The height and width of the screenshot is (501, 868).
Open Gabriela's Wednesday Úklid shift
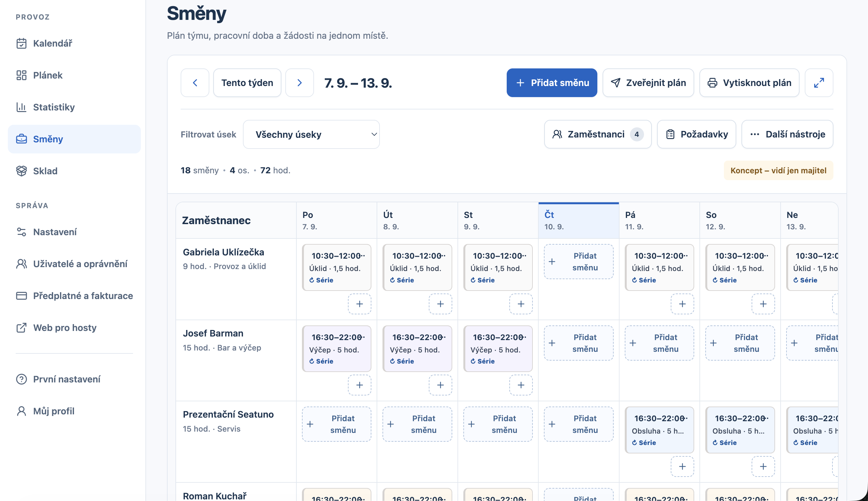point(498,267)
